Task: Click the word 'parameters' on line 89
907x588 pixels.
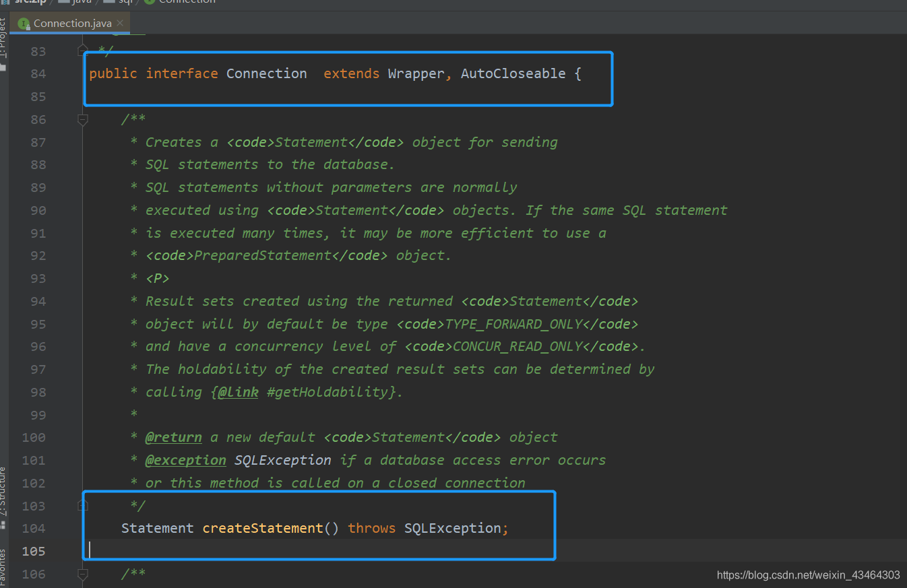Action: coord(371,187)
